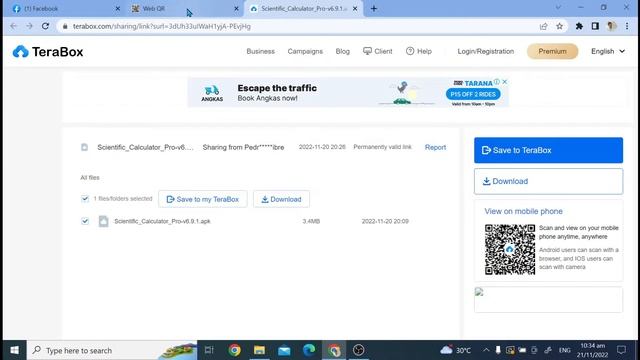Open the Chrome three-dot menu
The image size is (640, 360).
(x=627, y=27)
